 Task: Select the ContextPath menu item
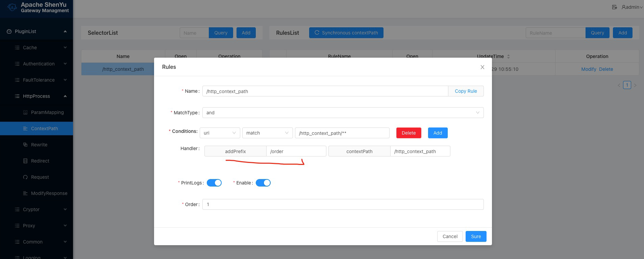click(x=44, y=128)
